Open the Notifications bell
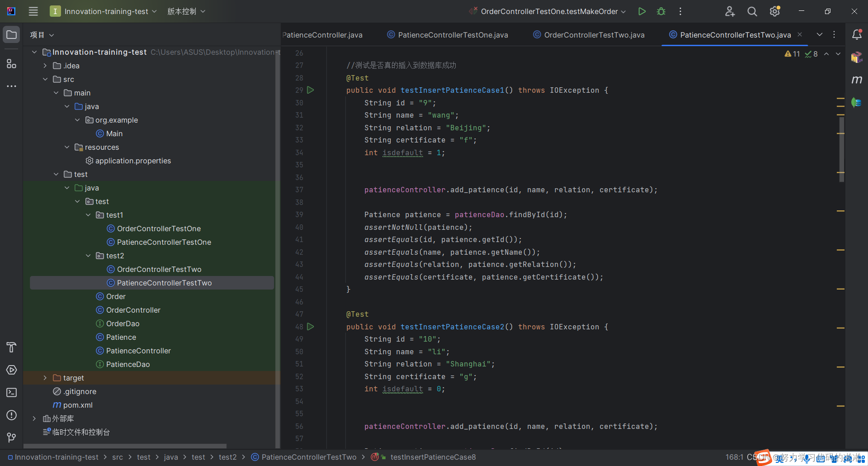Viewport: 868px width, 466px height. point(857,35)
